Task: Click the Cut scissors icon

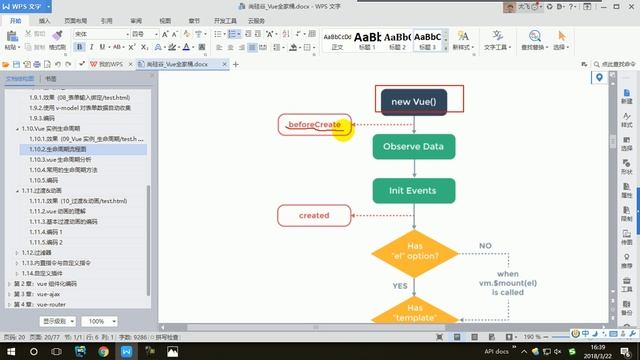Action: point(28,34)
